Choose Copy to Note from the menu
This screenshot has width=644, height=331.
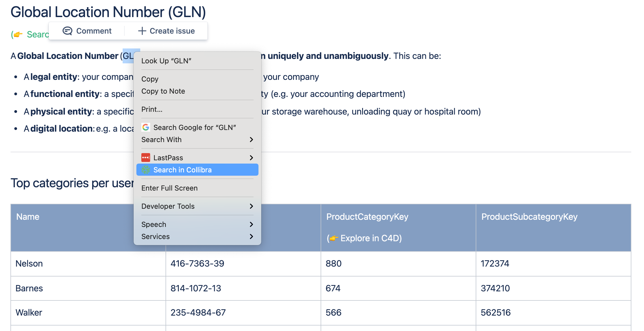tap(163, 91)
